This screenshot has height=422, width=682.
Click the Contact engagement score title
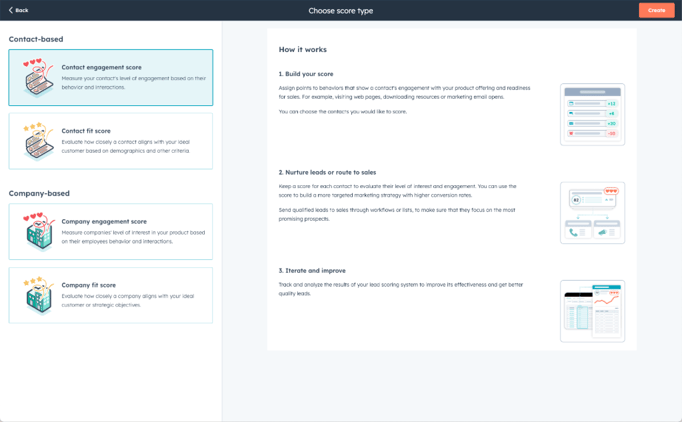[x=101, y=67]
